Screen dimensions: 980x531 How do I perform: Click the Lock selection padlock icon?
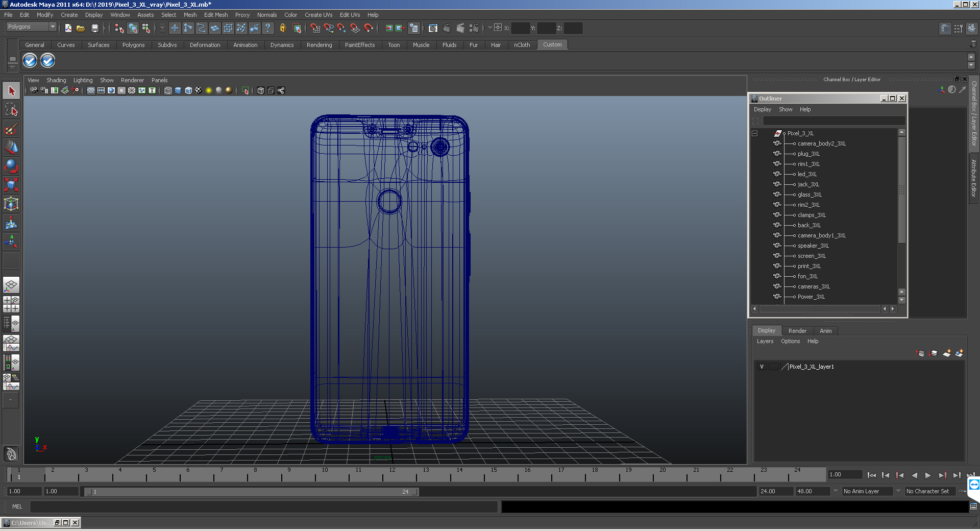pos(282,28)
